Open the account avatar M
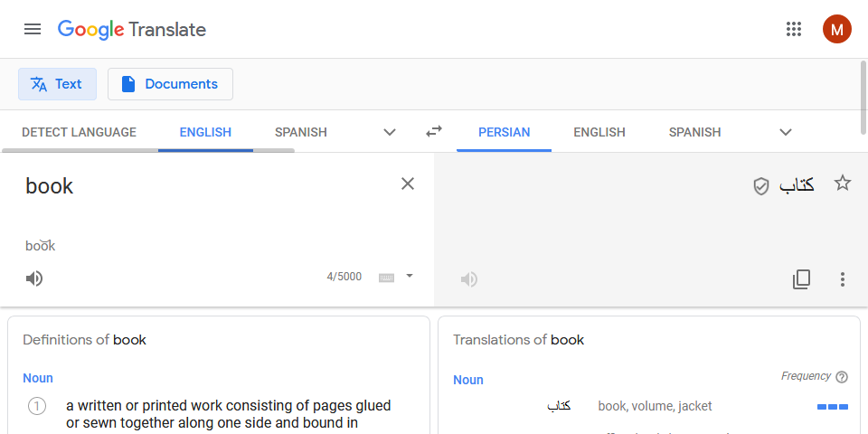Screen dimensions: 868x434 [836, 29]
